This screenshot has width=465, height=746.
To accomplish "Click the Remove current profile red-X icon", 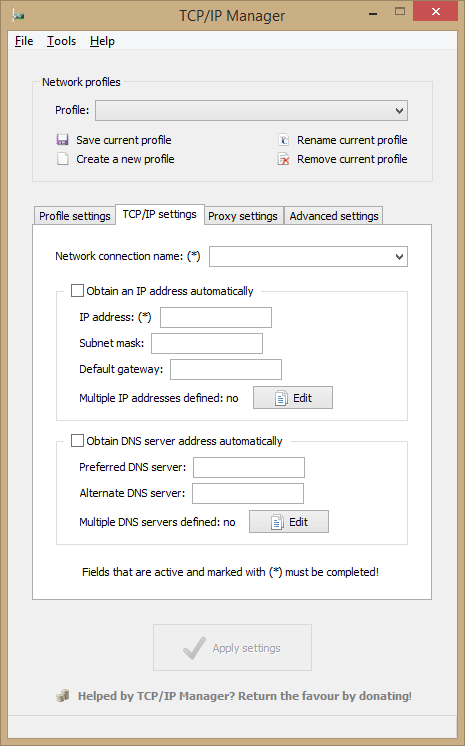I will click(284, 159).
